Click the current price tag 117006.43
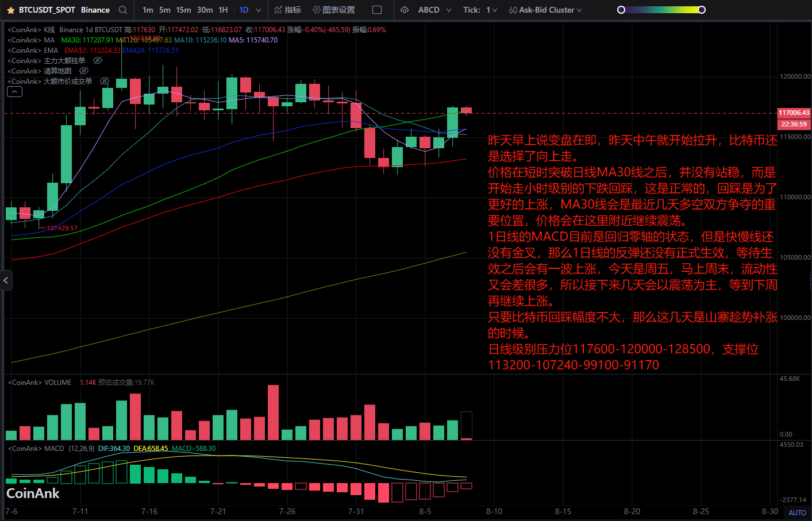 (x=794, y=113)
